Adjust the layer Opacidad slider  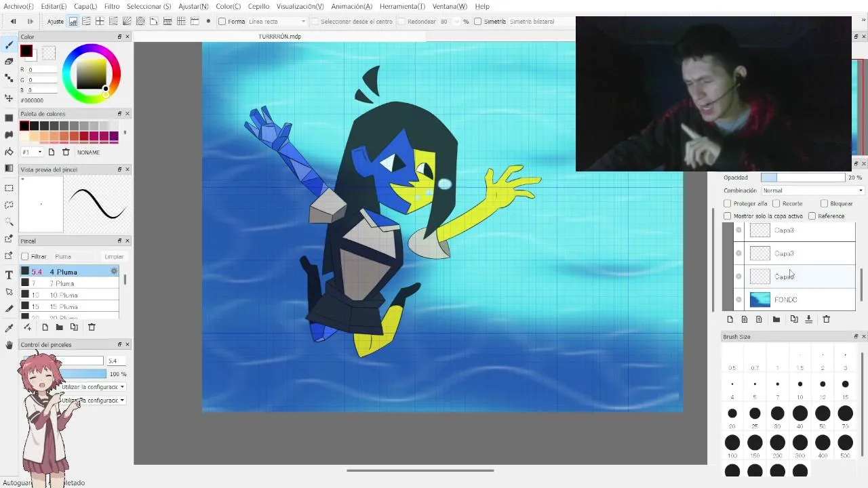(x=803, y=178)
